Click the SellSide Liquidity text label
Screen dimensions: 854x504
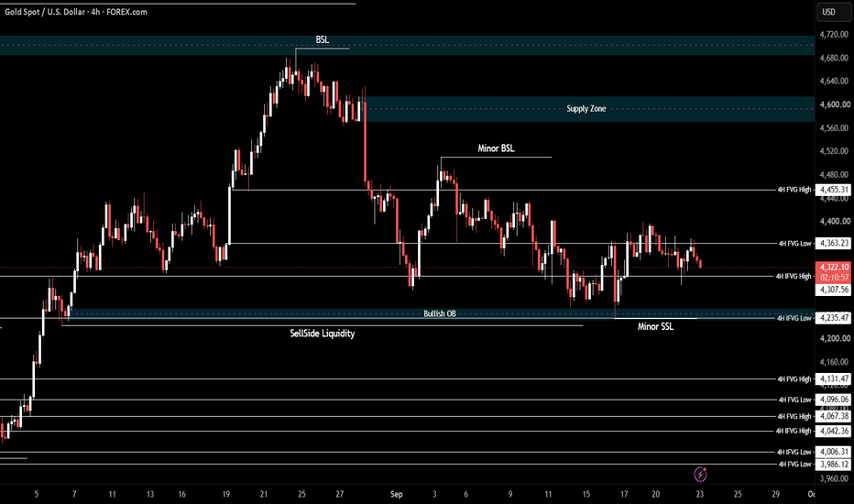(322, 333)
